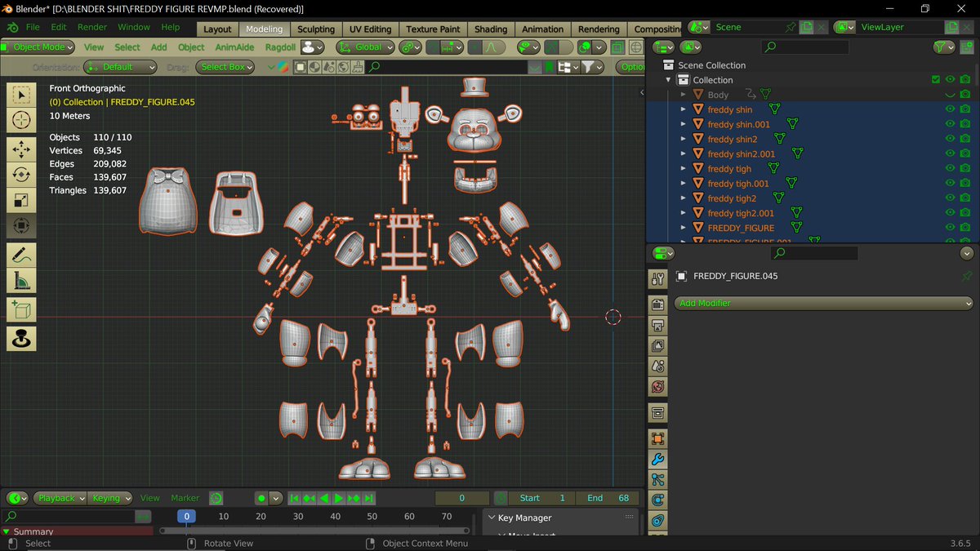Open Global transform orientation dropdown
980x551 pixels.
point(365,47)
